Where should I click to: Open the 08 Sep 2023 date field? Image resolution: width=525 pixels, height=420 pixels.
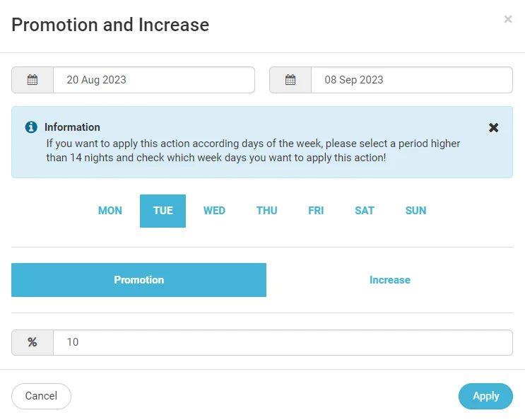coord(412,80)
